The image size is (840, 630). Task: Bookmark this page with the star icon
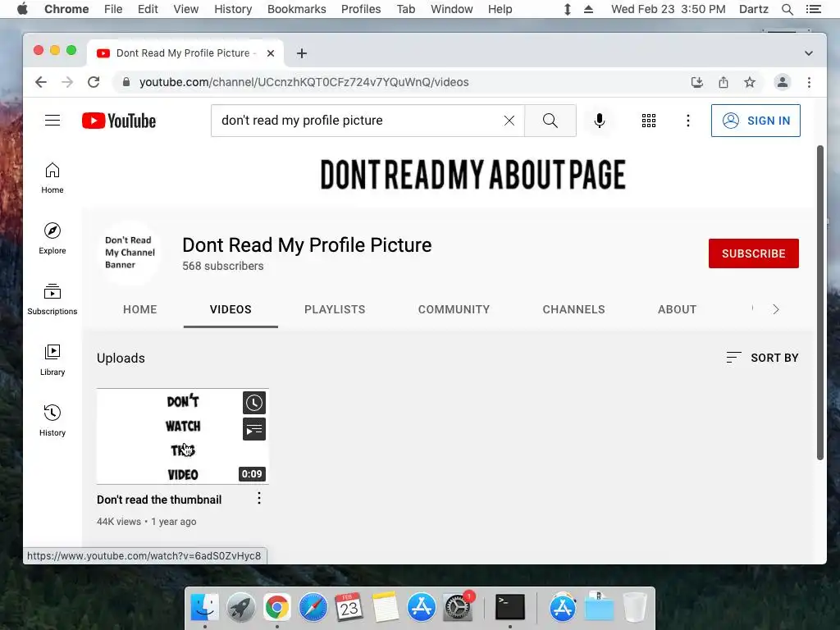pos(750,82)
